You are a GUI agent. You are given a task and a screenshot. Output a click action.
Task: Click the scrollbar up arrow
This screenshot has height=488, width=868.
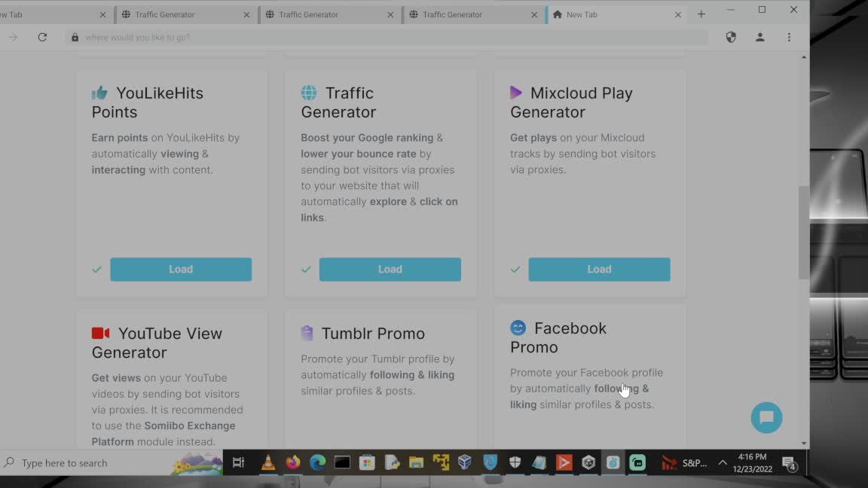[804, 57]
